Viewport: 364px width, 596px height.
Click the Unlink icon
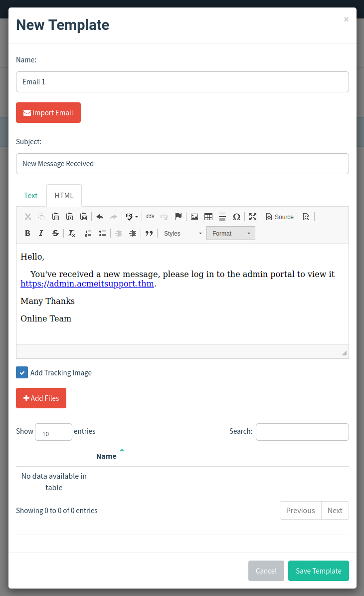[x=164, y=217]
